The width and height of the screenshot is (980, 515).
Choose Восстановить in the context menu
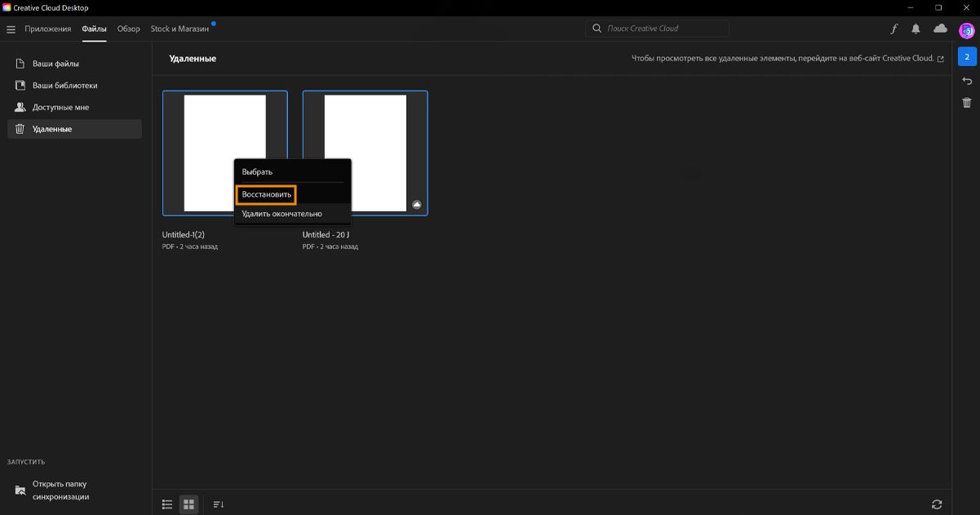pos(266,194)
